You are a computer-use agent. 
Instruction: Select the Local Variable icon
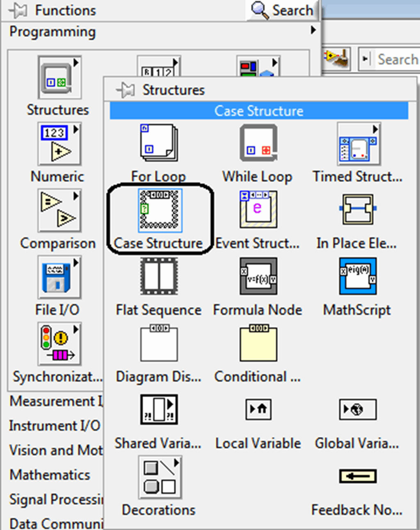tap(258, 409)
